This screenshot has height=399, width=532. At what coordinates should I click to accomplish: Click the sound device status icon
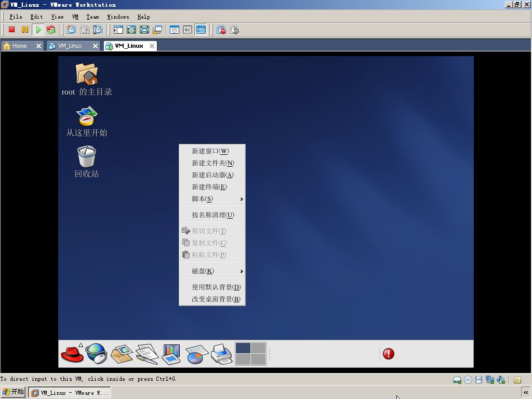pos(501,380)
